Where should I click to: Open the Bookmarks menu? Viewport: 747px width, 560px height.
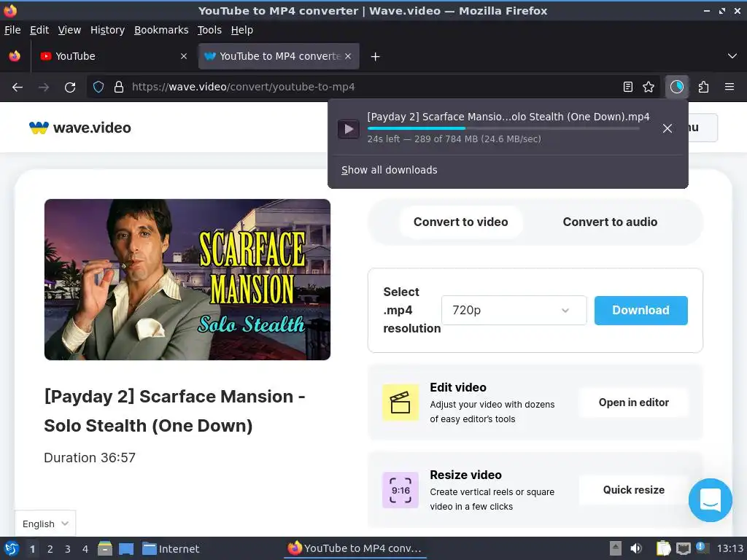click(x=161, y=30)
